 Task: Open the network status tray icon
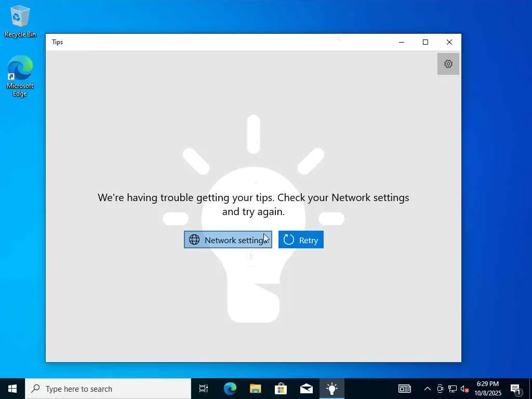[453, 389]
